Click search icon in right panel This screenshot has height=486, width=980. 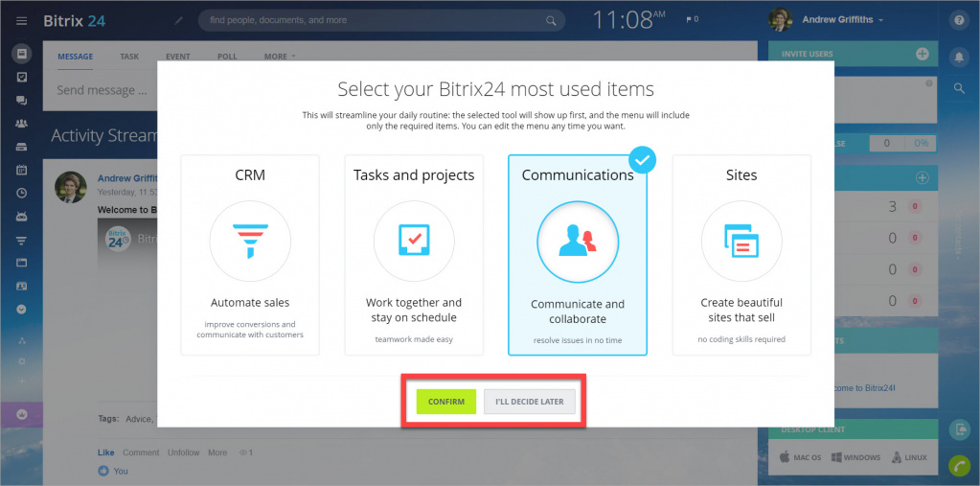tap(959, 89)
